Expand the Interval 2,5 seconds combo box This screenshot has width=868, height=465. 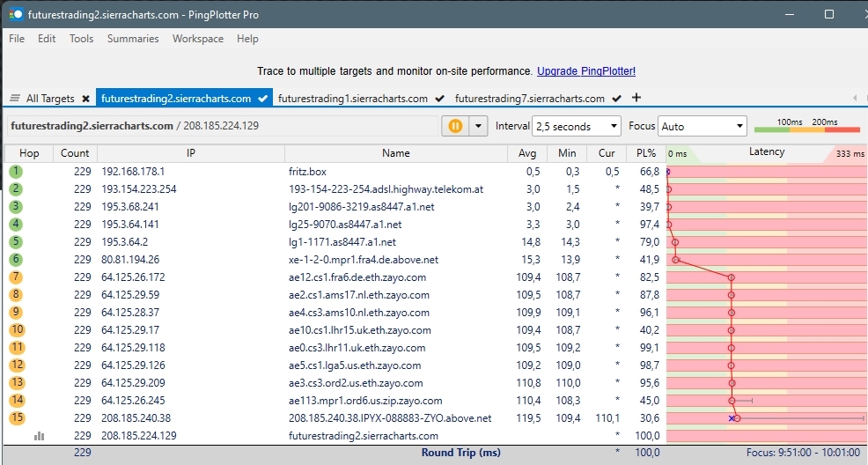[576, 126]
